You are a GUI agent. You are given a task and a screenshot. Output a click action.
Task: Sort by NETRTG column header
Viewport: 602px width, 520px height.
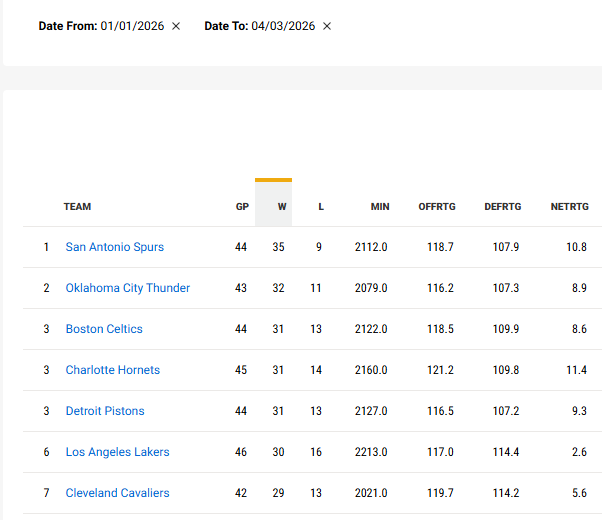tap(570, 207)
